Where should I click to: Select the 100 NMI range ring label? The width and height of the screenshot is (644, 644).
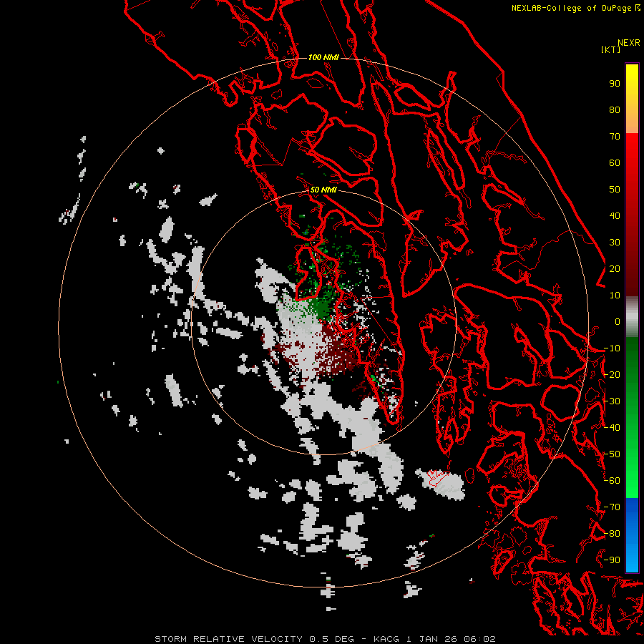click(x=323, y=57)
